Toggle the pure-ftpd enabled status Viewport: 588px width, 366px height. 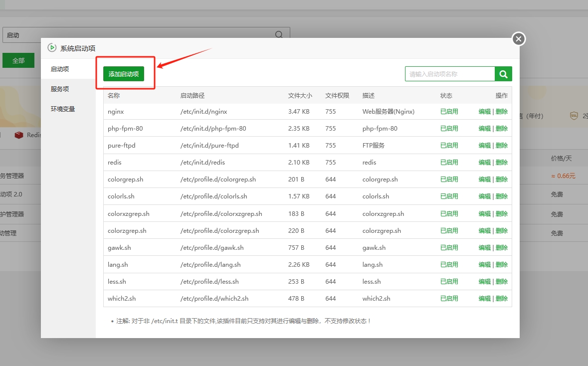click(449, 146)
